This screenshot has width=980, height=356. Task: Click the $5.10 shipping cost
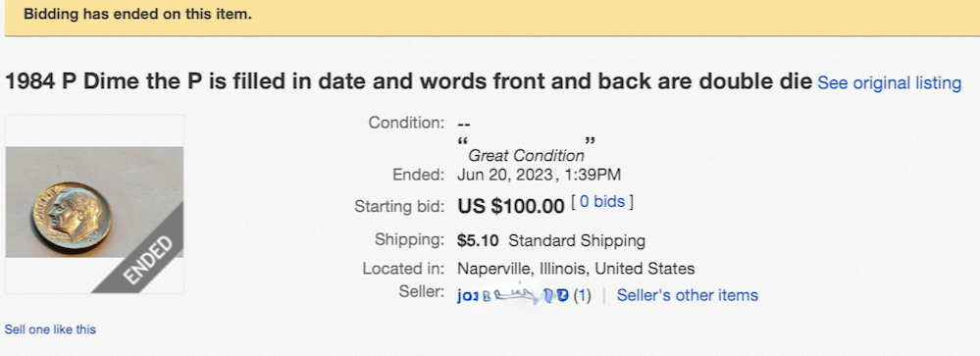(478, 240)
